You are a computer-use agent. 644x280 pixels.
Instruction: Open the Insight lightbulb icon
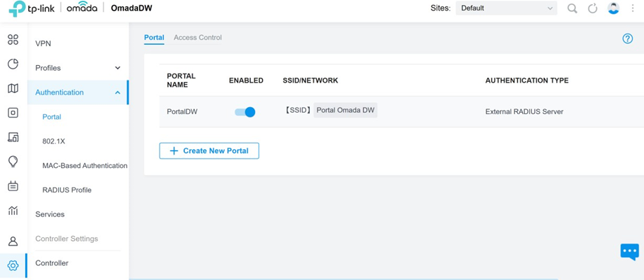click(13, 161)
